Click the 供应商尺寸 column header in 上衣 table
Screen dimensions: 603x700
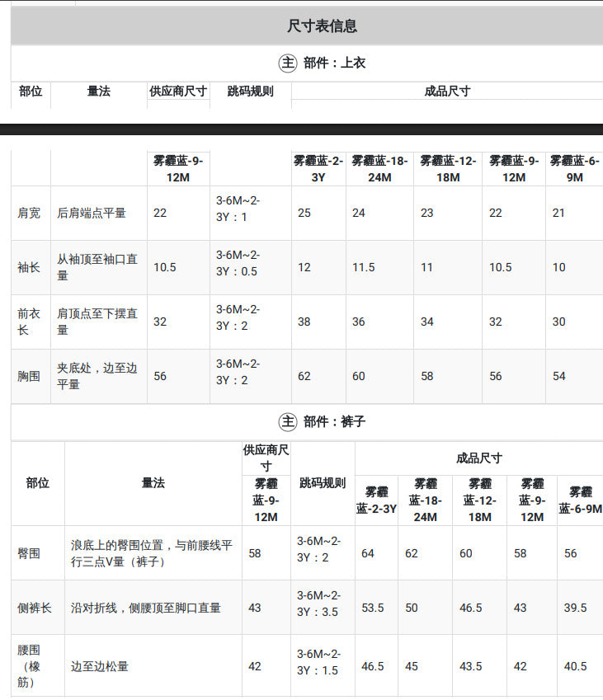[178, 91]
